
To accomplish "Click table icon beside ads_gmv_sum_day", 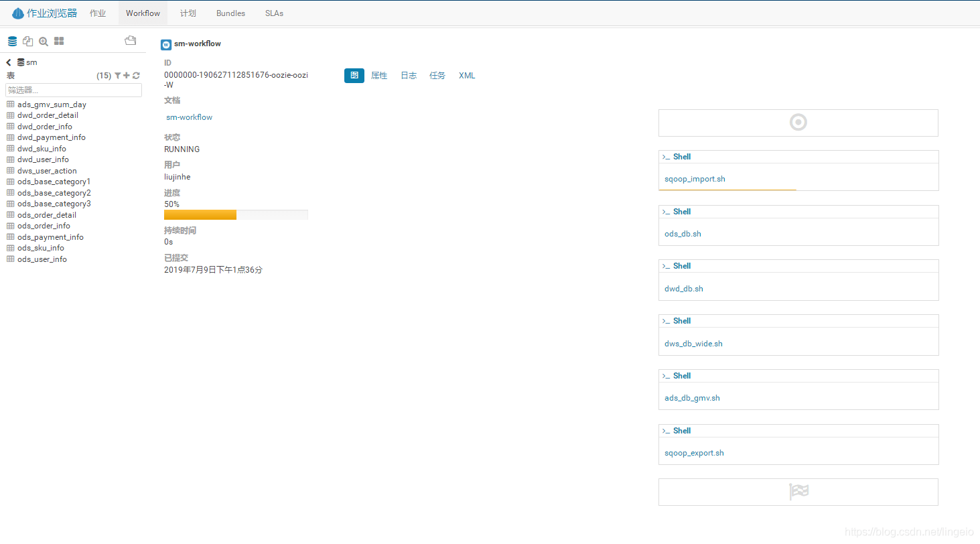I will (11, 105).
